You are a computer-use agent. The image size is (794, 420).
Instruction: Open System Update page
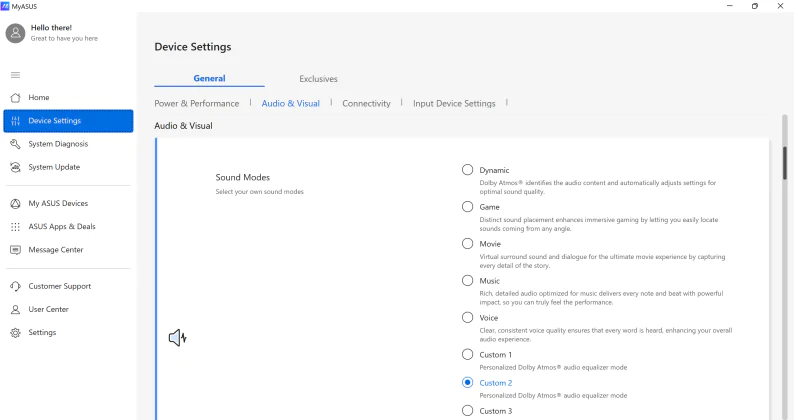point(68,167)
